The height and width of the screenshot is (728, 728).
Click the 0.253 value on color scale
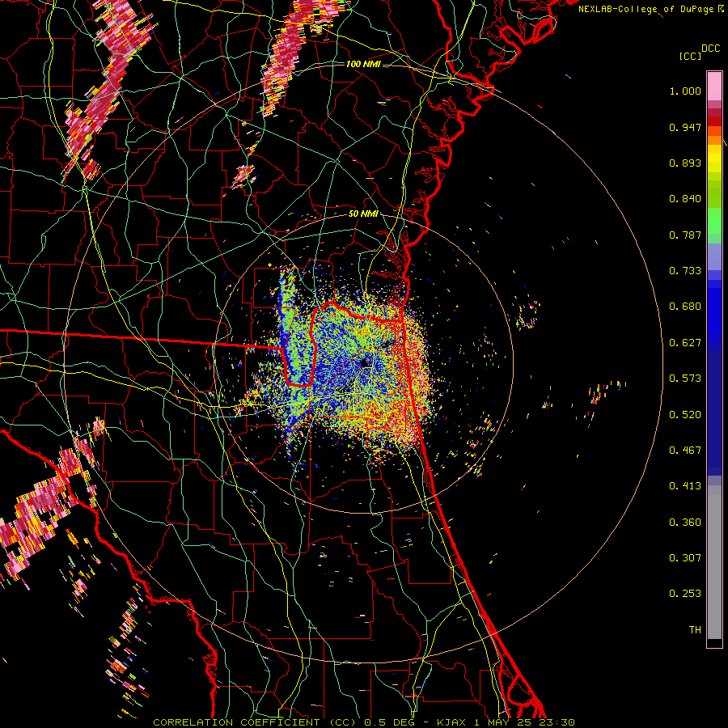point(685,594)
